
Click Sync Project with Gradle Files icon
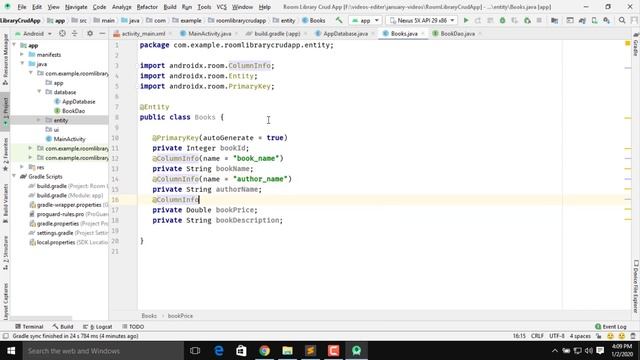tap(582, 20)
